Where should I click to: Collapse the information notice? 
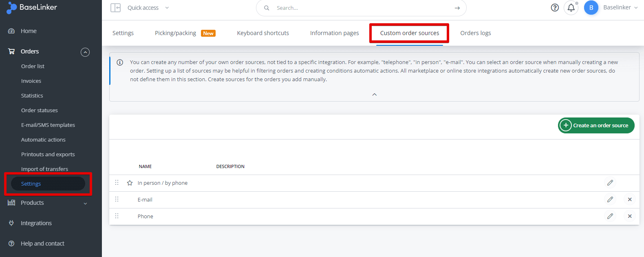[375, 95]
